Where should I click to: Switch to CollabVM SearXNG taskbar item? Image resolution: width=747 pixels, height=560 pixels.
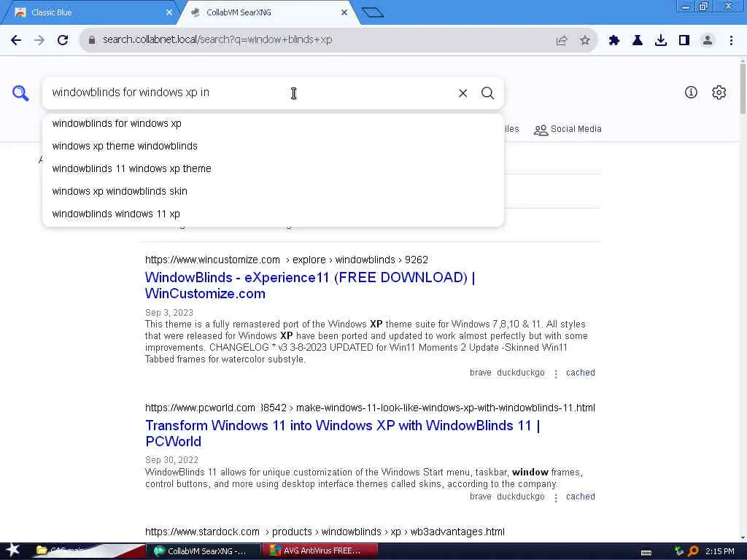click(x=204, y=551)
